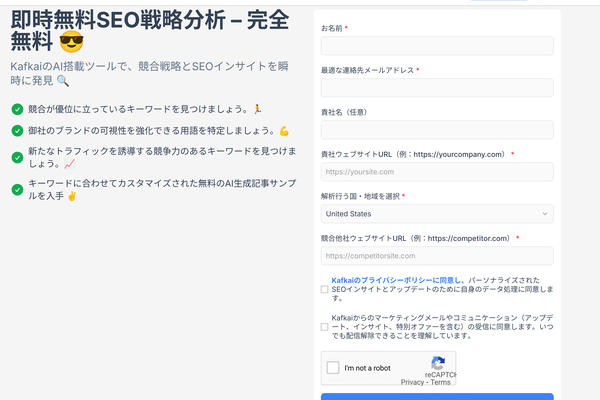Open the United States country dropdown
This screenshot has height=400, width=600.
pos(437,214)
